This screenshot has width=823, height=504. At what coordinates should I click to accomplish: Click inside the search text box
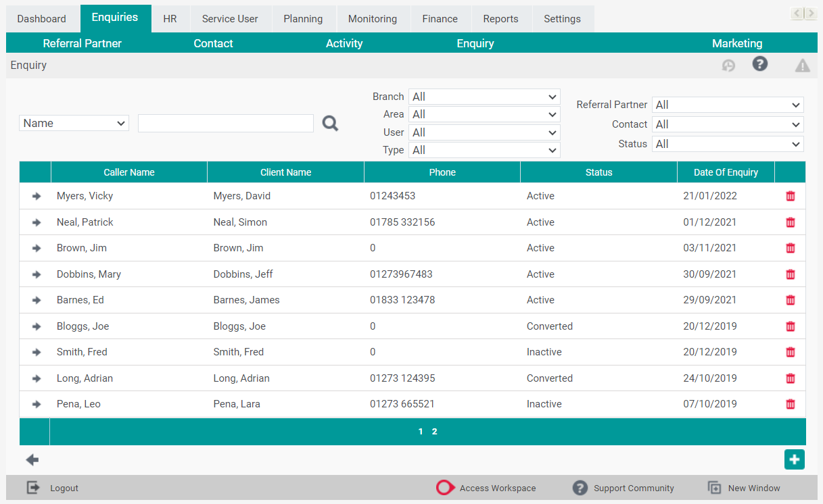225,123
